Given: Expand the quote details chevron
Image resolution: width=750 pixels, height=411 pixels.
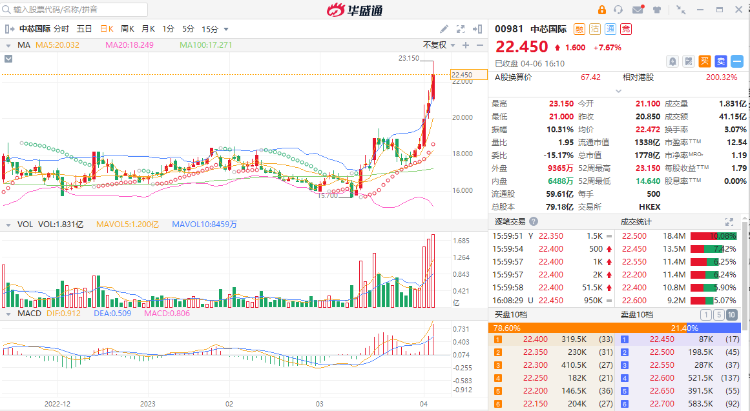Looking at the screenshot, I should click(x=618, y=90).
